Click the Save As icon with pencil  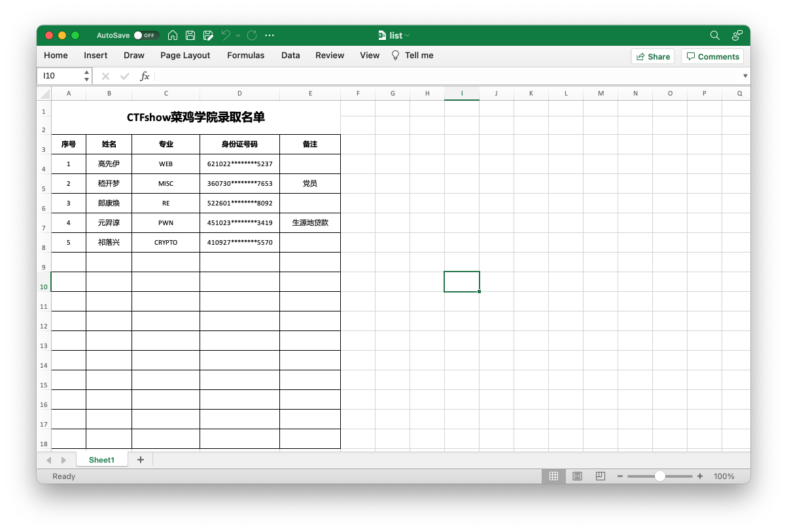pyautogui.click(x=208, y=35)
